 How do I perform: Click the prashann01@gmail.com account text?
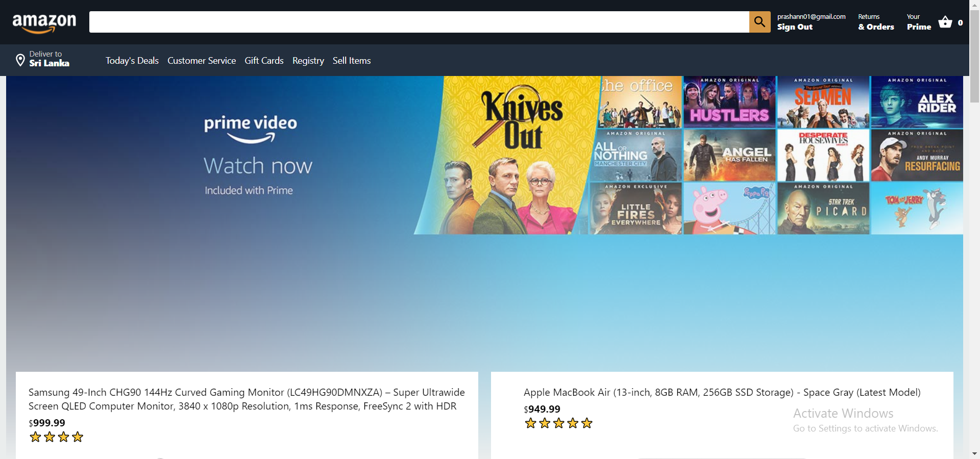(x=811, y=17)
